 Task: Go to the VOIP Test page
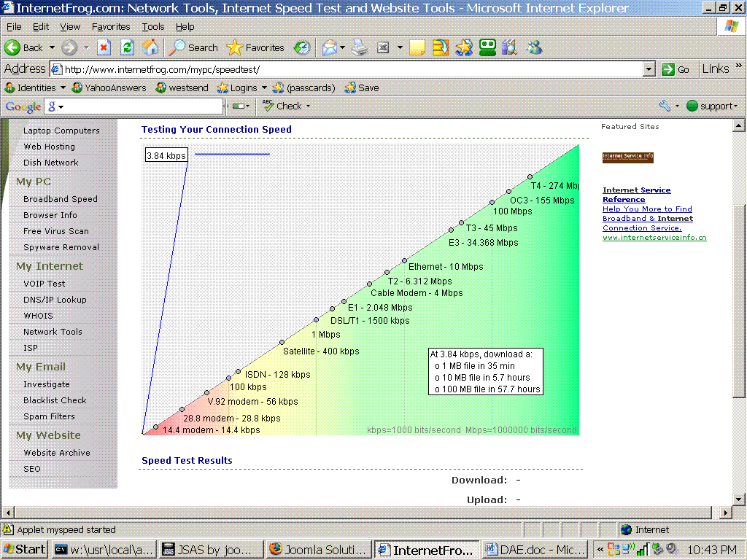click(x=44, y=284)
